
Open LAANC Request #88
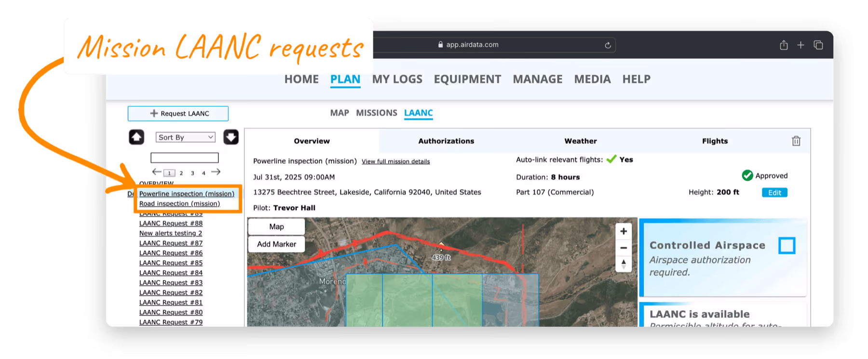click(171, 224)
